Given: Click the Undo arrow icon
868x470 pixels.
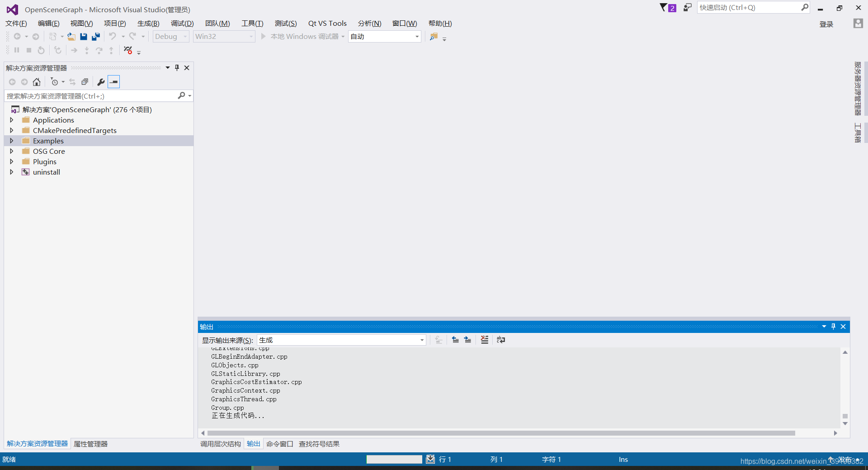Looking at the screenshot, I should pos(113,37).
